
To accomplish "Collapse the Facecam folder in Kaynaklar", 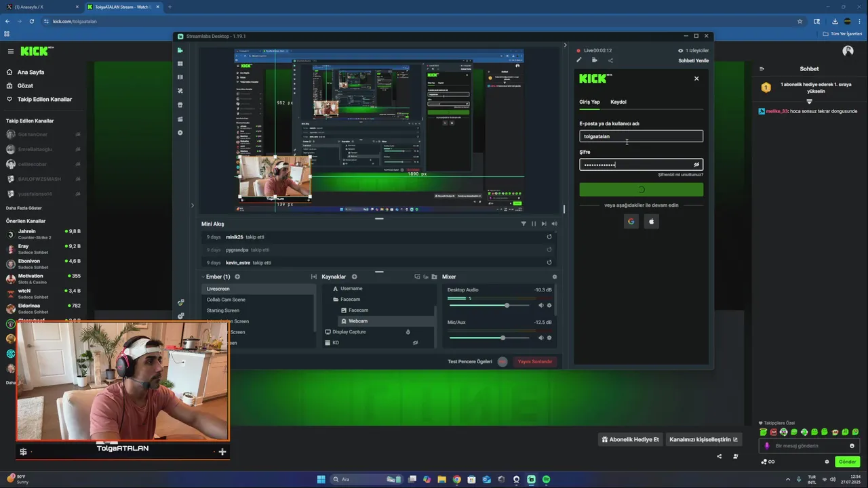I will pyautogui.click(x=335, y=299).
